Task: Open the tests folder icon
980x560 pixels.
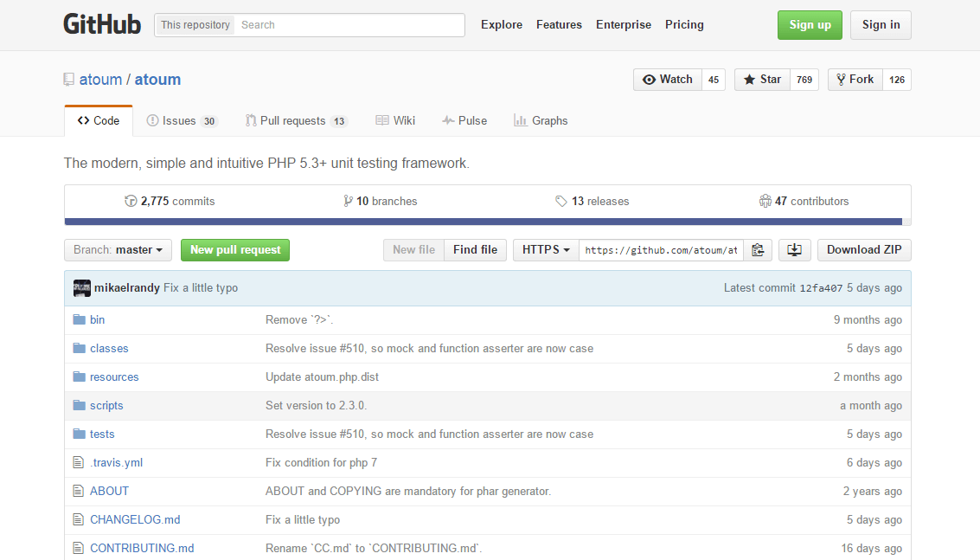Action: 79,434
